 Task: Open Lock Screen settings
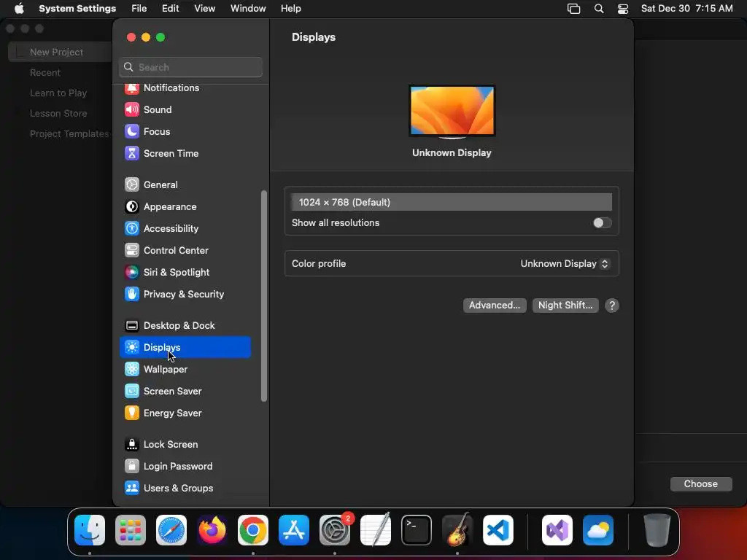pos(185,445)
